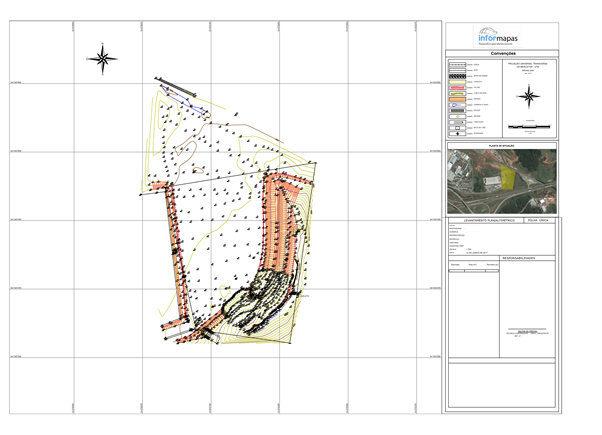Click the graphic scale bar
The height and width of the screenshot is (435, 602).
[x=529, y=126]
